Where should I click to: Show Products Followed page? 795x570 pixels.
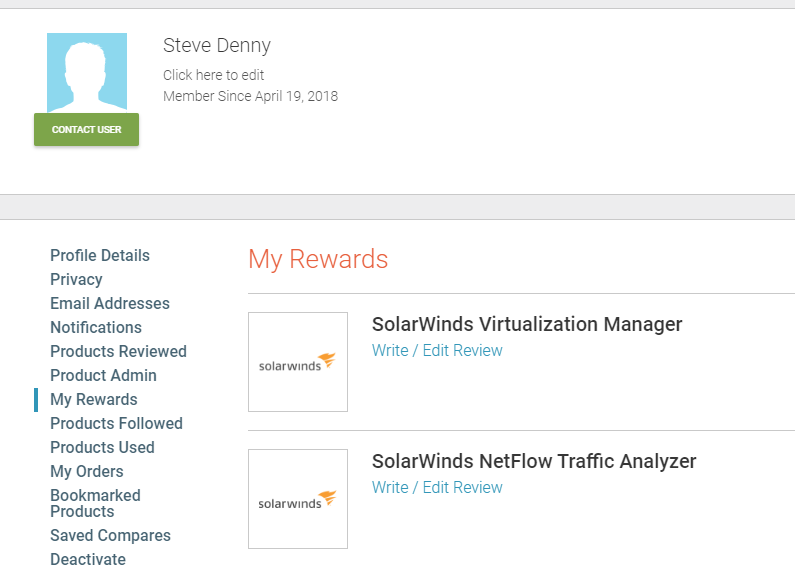pos(116,424)
